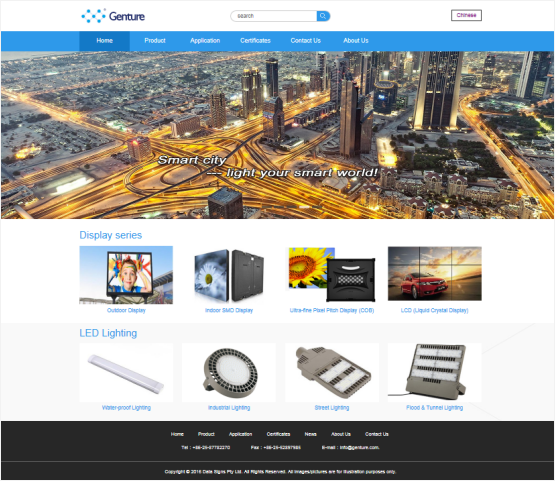This screenshot has height=482, width=556.
Task: Click News in the footer menu
Action: pos(311,434)
